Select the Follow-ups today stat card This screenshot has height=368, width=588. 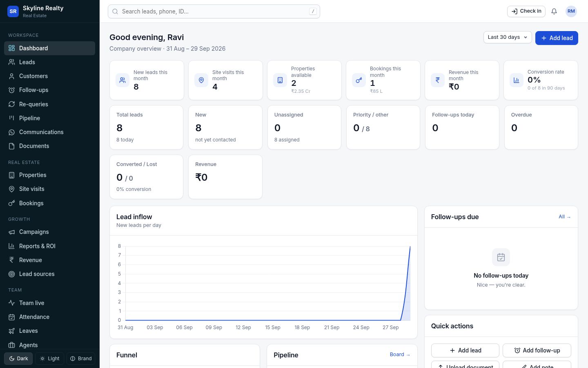coord(462,127)
